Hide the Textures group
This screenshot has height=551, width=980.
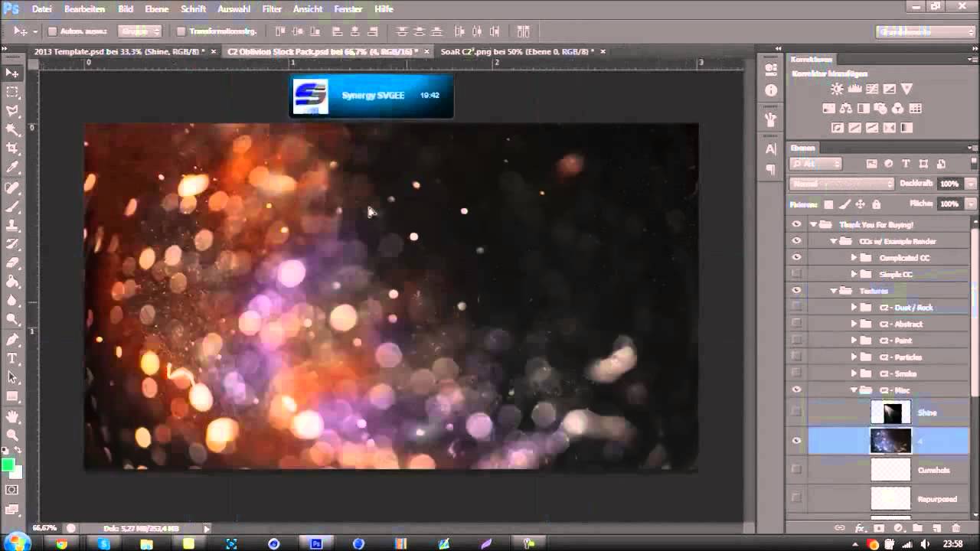796,290
